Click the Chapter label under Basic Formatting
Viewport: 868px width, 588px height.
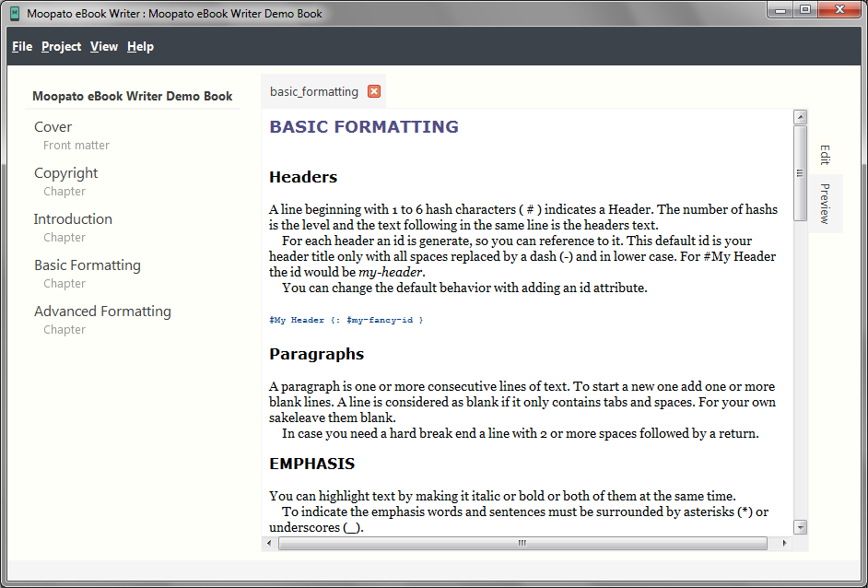click(x=65, y=284)
